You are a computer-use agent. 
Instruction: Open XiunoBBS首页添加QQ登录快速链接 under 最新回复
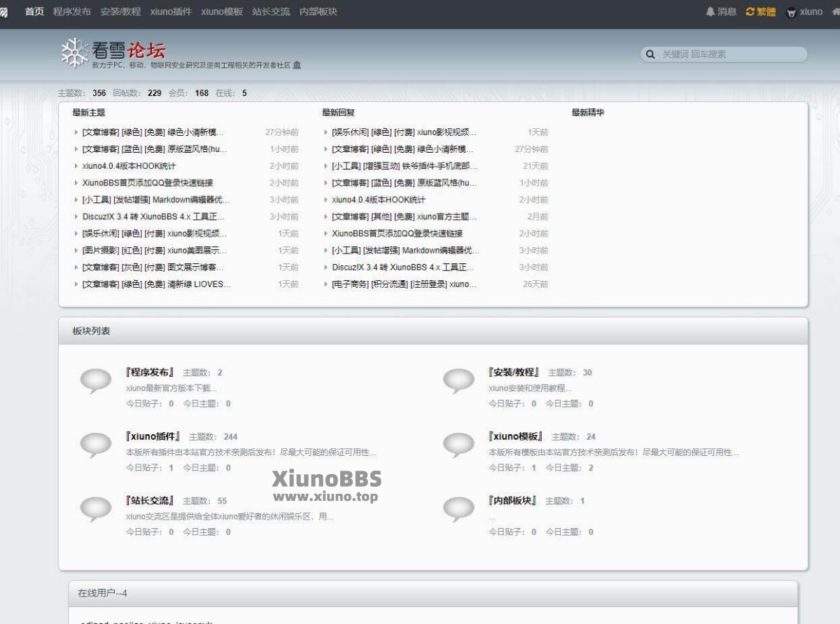(x=397, y=233)
